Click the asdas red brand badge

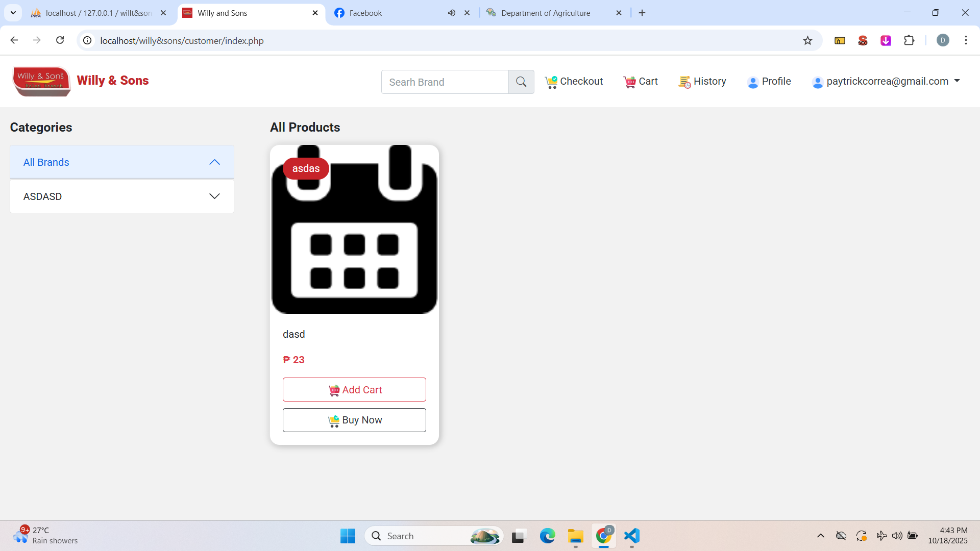point(306,169)
